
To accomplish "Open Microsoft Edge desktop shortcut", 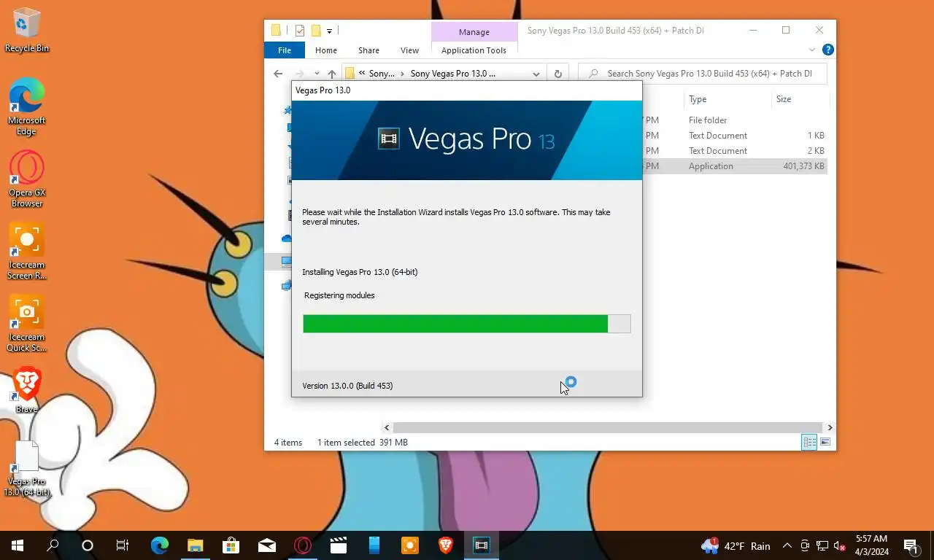I will click(27, 106).
